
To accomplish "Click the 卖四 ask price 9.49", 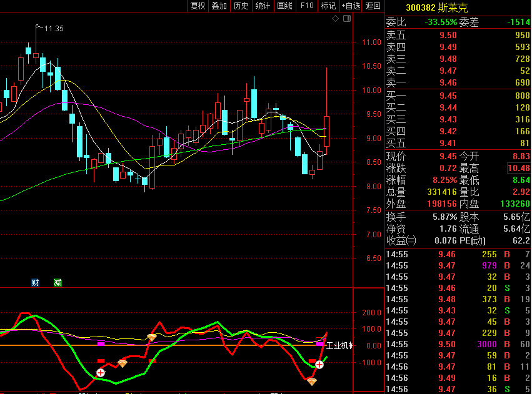I will pyautogui.click(x=448, y=47).
